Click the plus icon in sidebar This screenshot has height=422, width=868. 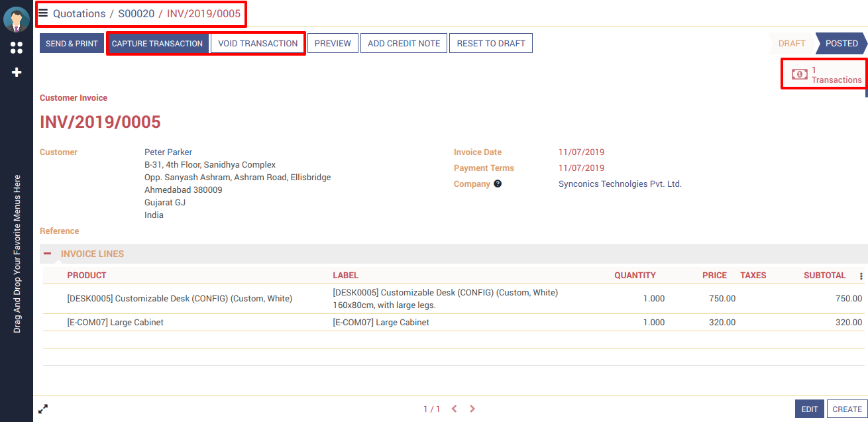(x=17, y=72)
